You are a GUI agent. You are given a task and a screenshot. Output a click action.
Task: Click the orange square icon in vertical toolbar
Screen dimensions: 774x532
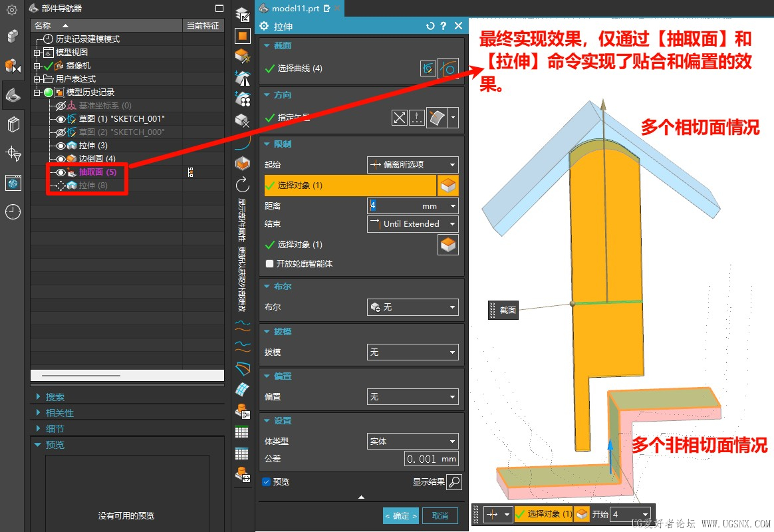(x=242, y=35)
